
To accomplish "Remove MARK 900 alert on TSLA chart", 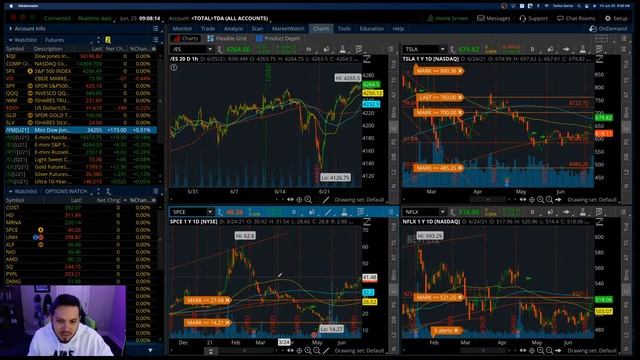I will pyautogui.click(x=460, y=71).
